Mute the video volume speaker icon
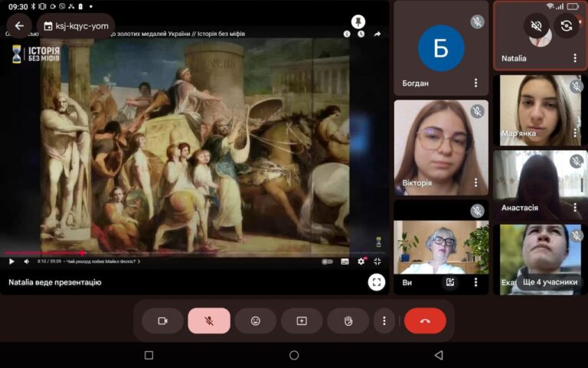The height and width of the screenshot is (368, 588). 27,261
